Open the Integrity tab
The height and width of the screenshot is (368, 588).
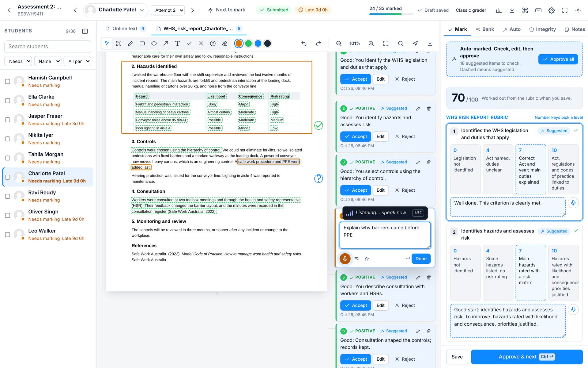[x=542, y=29]
